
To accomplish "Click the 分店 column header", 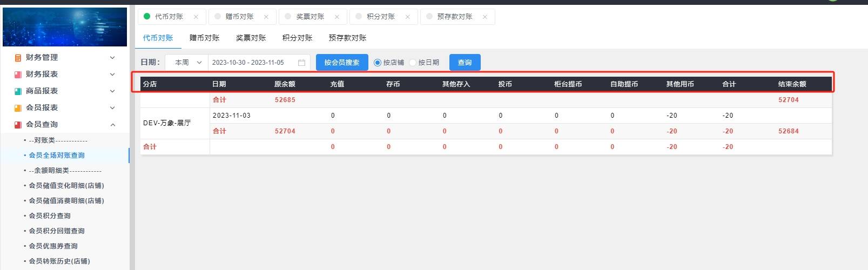I will [x=150, y=84].
